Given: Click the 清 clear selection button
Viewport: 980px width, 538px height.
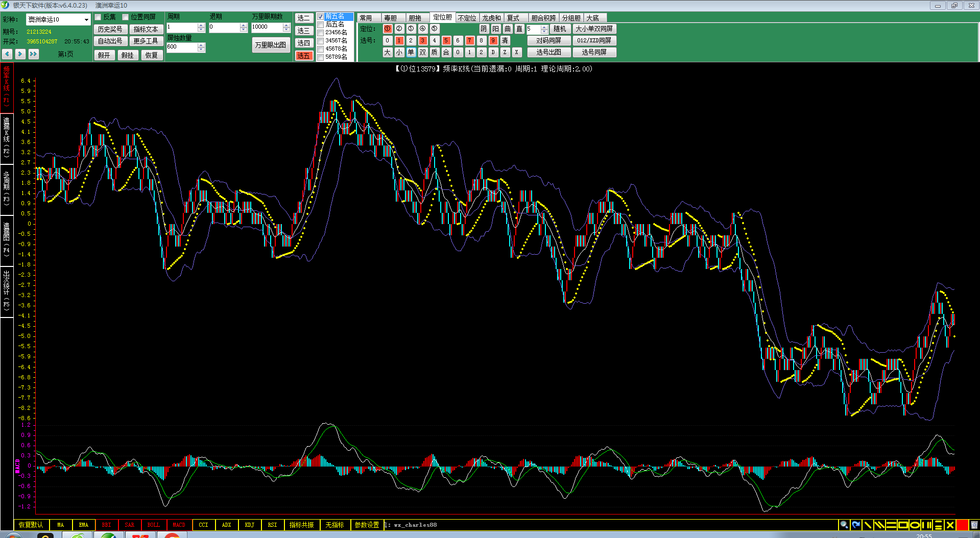Looking at the screenshot, I should (x=505, y=40).
